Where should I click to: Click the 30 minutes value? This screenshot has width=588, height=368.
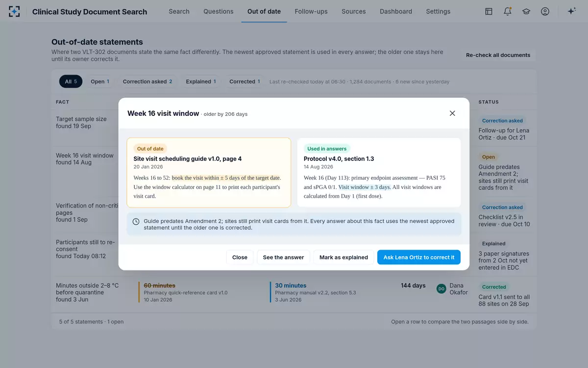point(291,286)
